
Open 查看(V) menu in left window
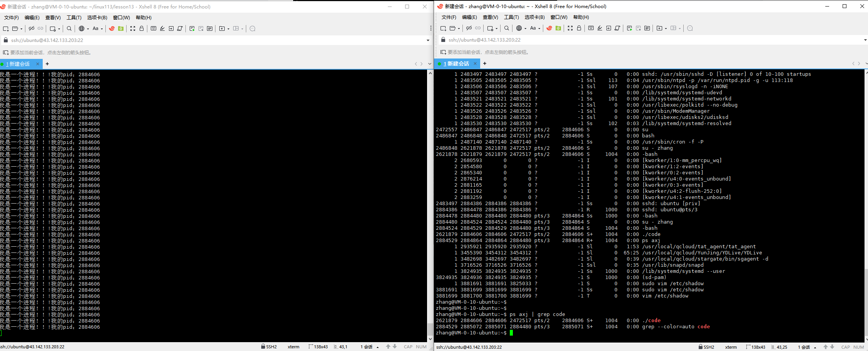point(53,17)
